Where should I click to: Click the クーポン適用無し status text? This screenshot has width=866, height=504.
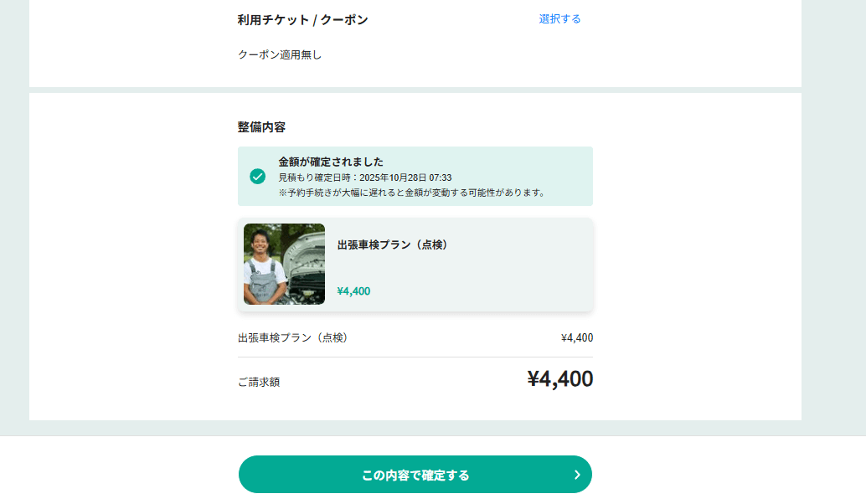click(280, 54)
